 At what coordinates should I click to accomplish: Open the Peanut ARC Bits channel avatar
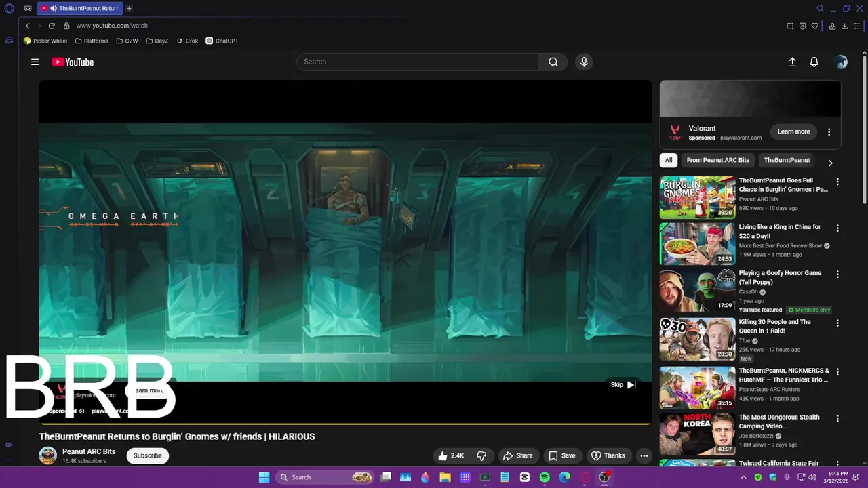click(x=48, y=455)
